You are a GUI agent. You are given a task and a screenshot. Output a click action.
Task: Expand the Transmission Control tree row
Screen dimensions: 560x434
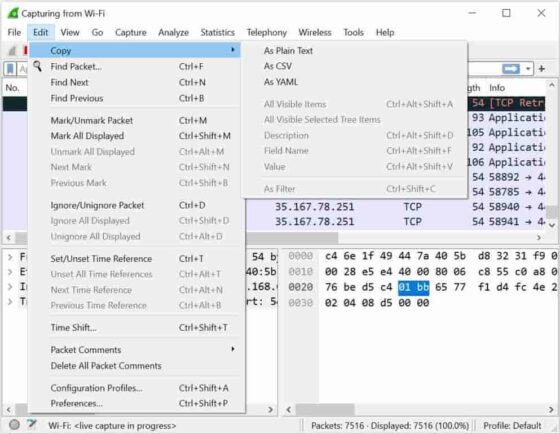(10, 302)
